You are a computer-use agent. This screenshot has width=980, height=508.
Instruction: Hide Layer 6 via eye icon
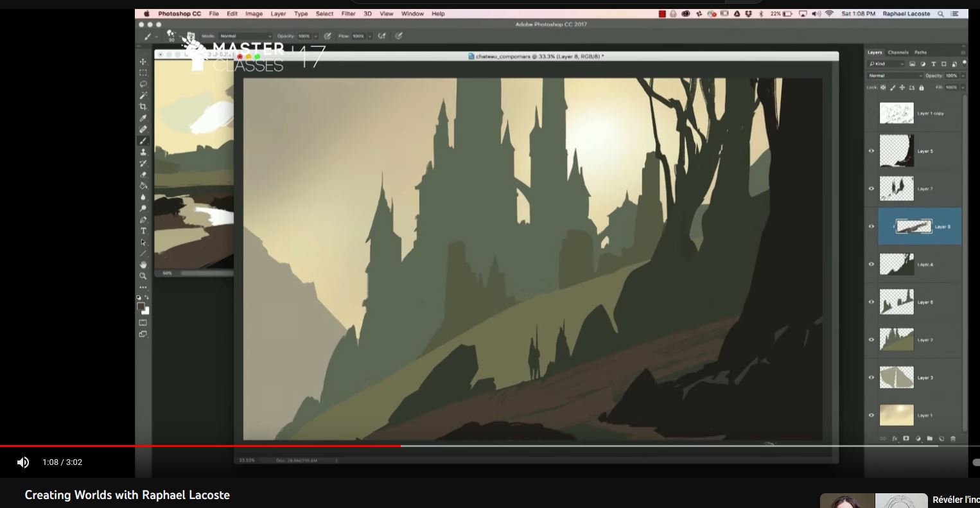[871, 302]
